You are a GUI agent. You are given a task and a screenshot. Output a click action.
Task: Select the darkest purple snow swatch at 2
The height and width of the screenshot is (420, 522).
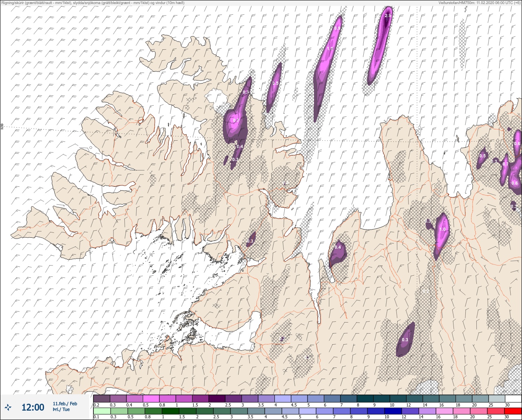217,398
